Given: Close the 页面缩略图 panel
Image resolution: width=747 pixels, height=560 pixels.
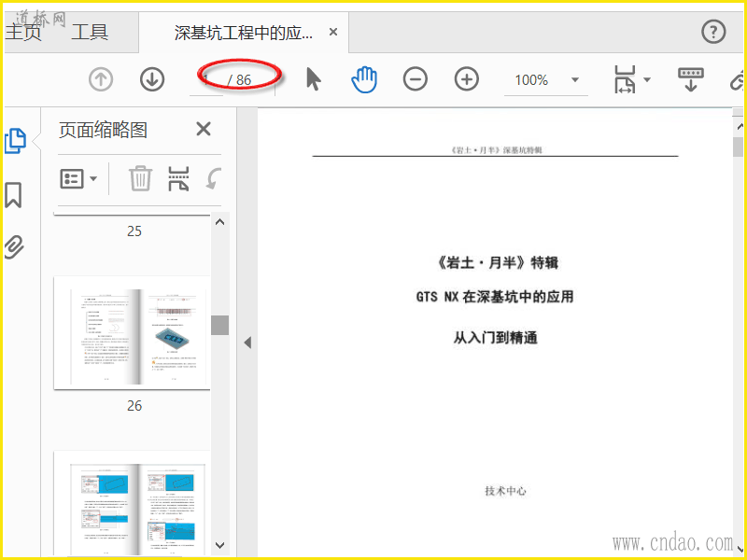Looking at the screenshot, I should point(204,129).
